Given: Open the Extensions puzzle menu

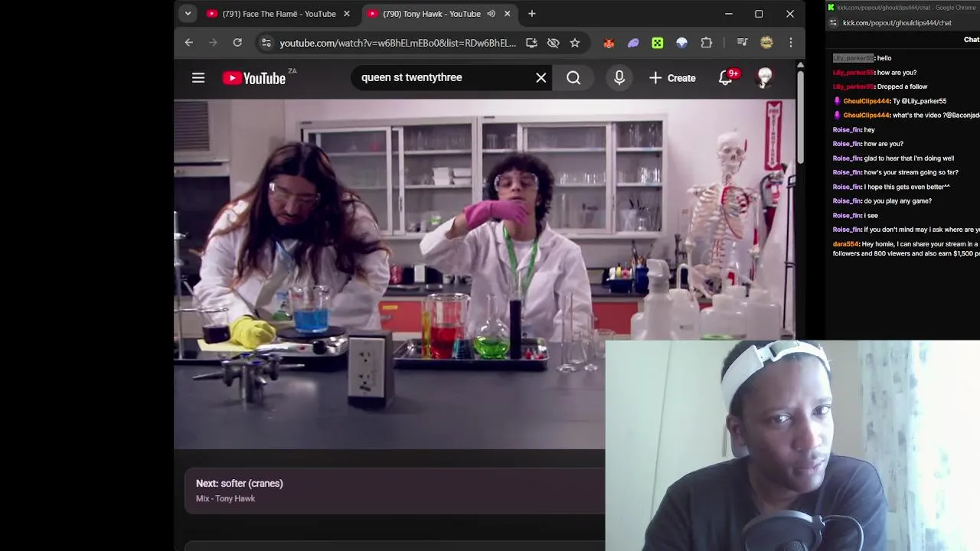Looking at the screenshot, I should tap(706, 43).
